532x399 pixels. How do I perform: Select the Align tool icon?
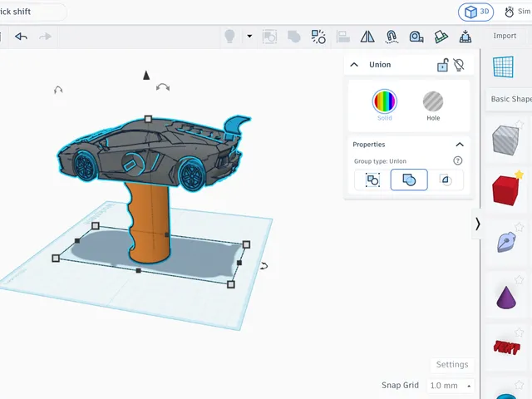pyautogui.click(x=343, y=37)
